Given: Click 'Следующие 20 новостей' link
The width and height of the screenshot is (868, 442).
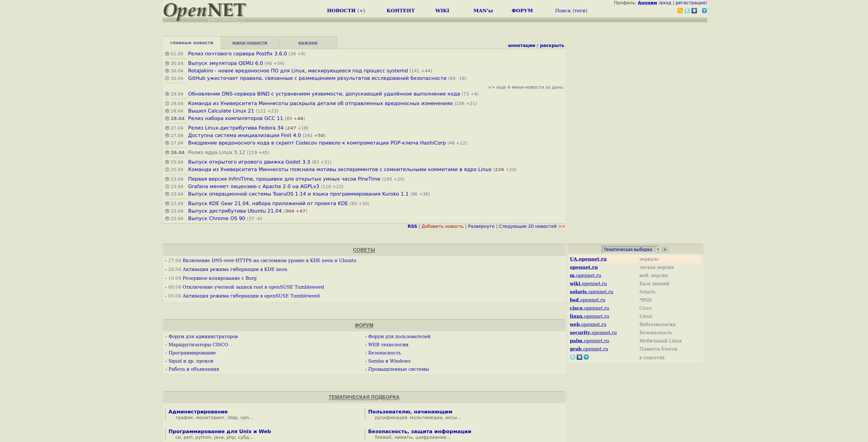Looking at the screenshot, I should tap(528, 226).
